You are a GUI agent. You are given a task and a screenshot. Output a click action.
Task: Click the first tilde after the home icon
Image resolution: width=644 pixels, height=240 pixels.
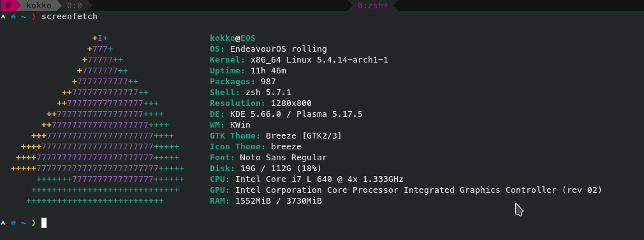pos(24,17)
